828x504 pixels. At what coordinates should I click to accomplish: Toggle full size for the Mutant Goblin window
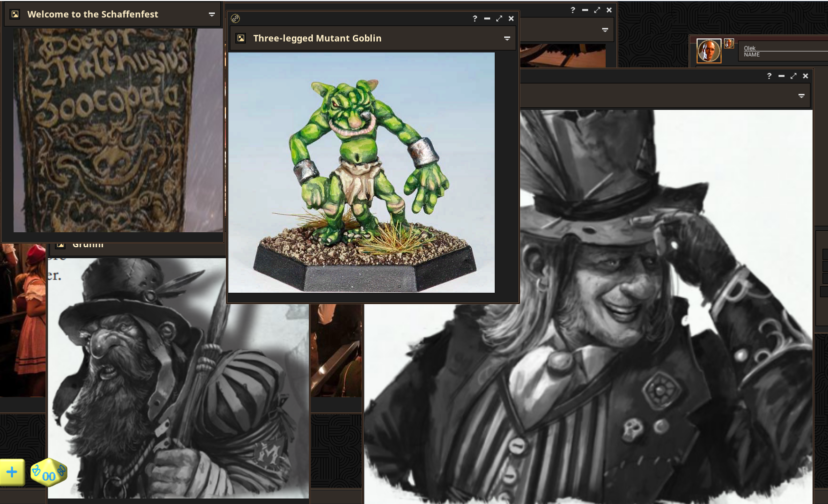[x=499, y=18]
